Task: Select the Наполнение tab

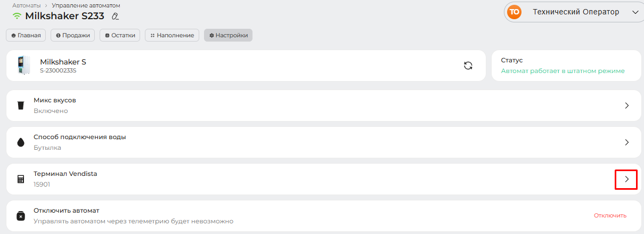Action: [172, 35]
